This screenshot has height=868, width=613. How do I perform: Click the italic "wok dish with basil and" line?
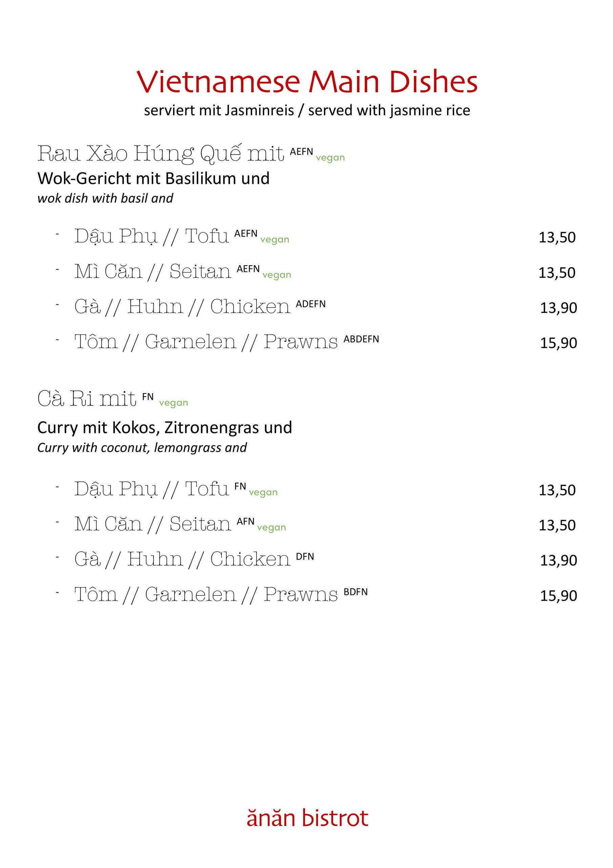[105, 198]
